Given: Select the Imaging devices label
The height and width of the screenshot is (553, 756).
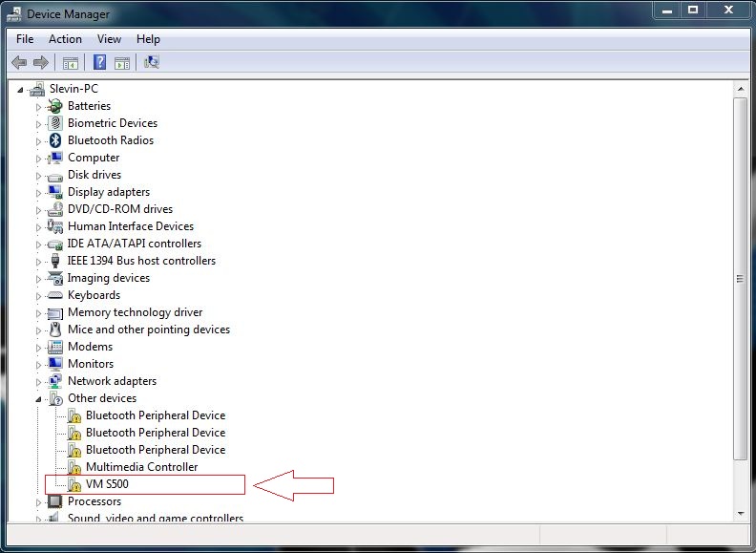Looking at the screenshot, I should tap(109, 278).
